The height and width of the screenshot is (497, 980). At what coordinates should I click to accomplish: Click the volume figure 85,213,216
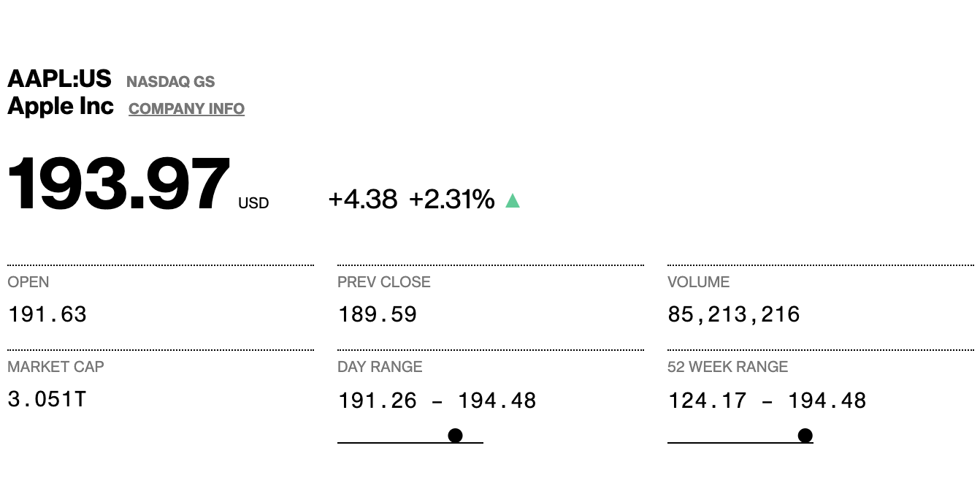[734, 314]
